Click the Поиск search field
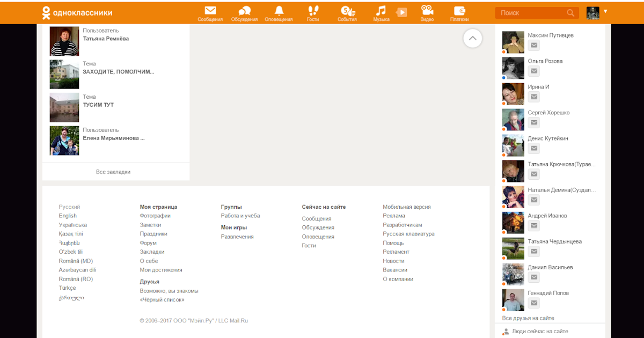Screen dimensions: 644x338 pos(531,13)
